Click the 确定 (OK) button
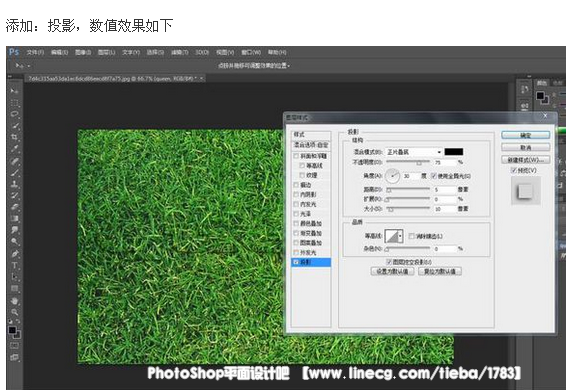The width and height of the screenshot is (571, 390). (x=525, y=135)
